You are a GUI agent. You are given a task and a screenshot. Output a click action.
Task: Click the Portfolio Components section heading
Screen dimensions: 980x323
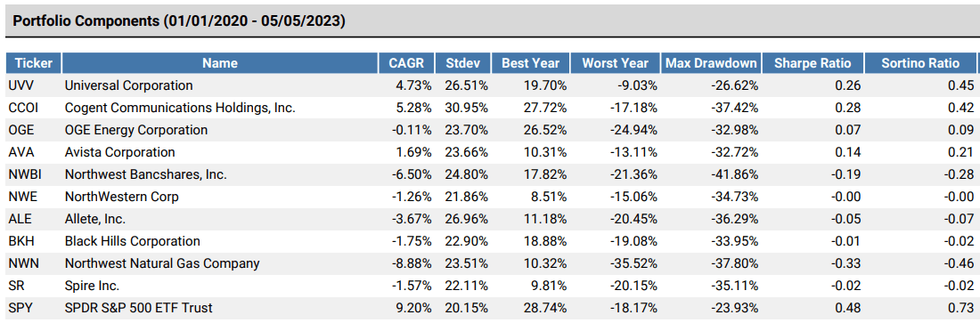[x=179, y=20]
